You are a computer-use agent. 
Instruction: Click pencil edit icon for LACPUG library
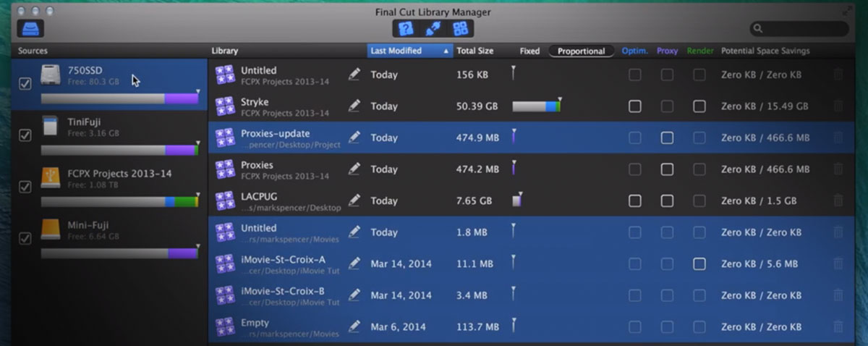[354, 200]
